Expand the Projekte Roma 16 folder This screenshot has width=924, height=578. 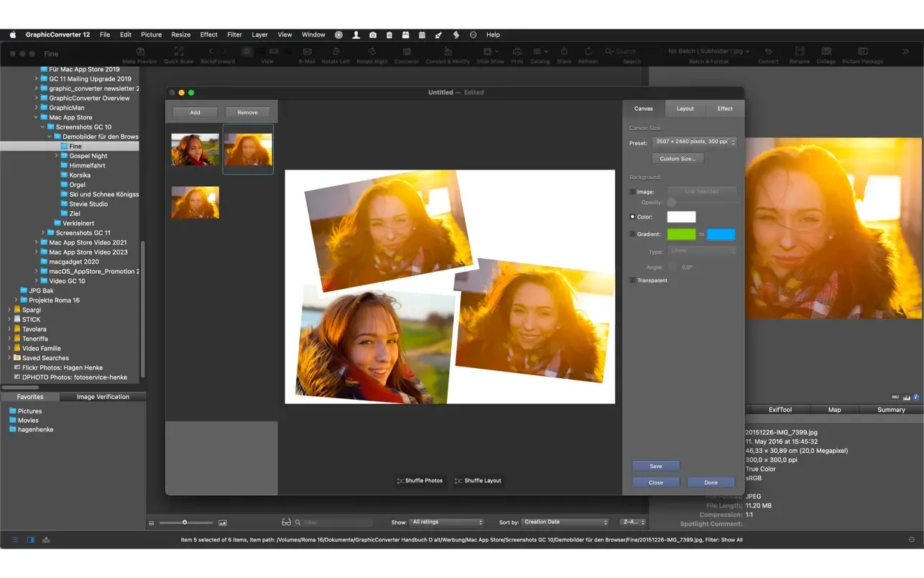(16, 300)
